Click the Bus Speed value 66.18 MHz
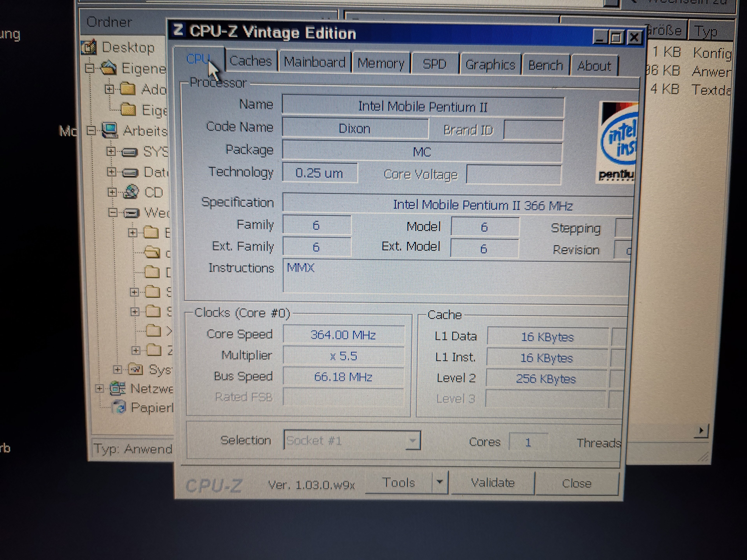747x560 pixels. point(343,377)
